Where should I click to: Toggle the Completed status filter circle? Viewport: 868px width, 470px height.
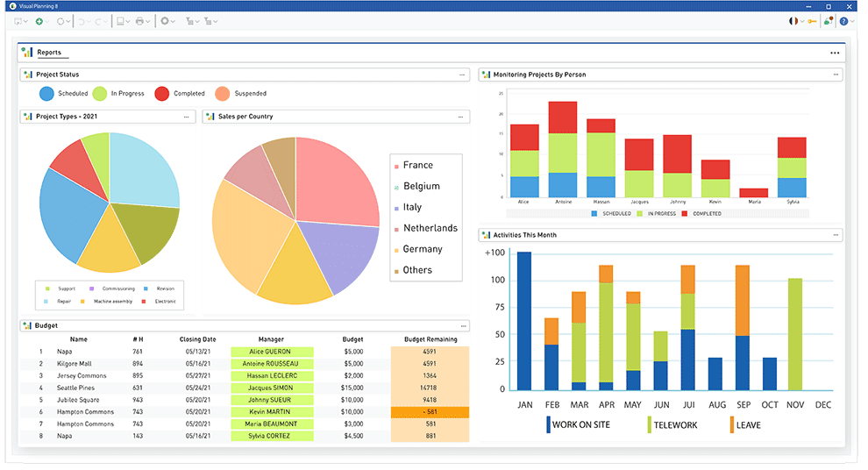click(x=162, y=94)
